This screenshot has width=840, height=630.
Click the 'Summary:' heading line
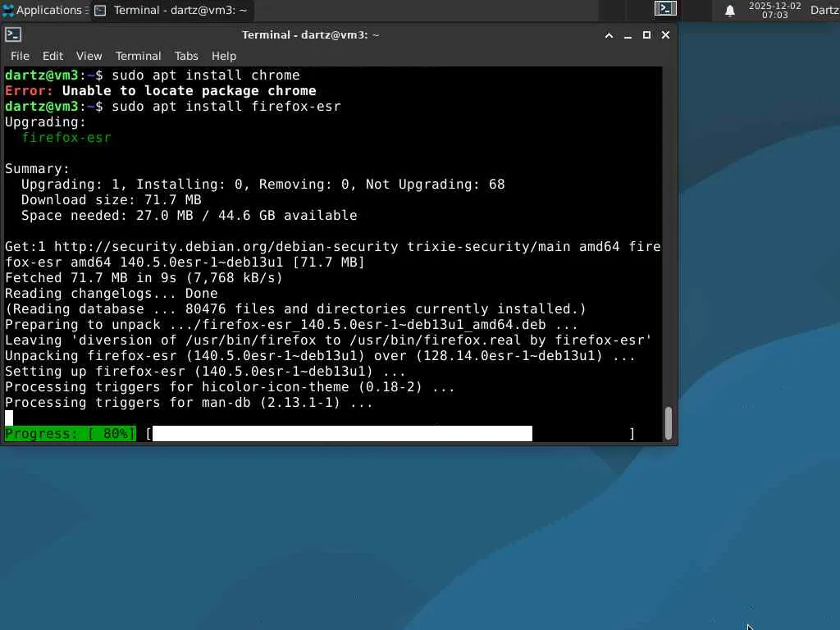37,169
